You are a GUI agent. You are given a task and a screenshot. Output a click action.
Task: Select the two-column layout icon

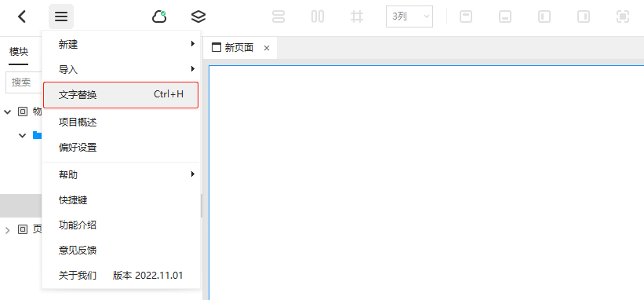[x=318, y=16]
